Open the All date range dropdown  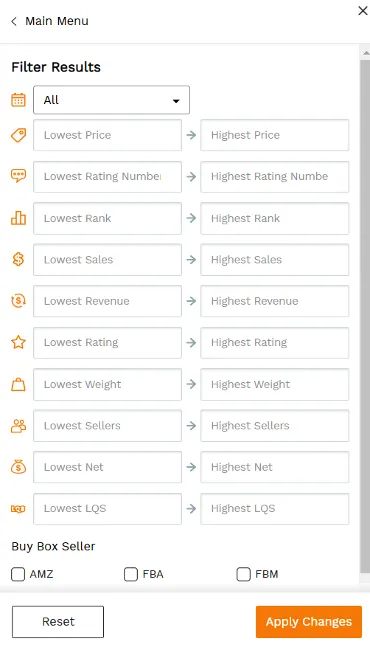click(111, 100)
